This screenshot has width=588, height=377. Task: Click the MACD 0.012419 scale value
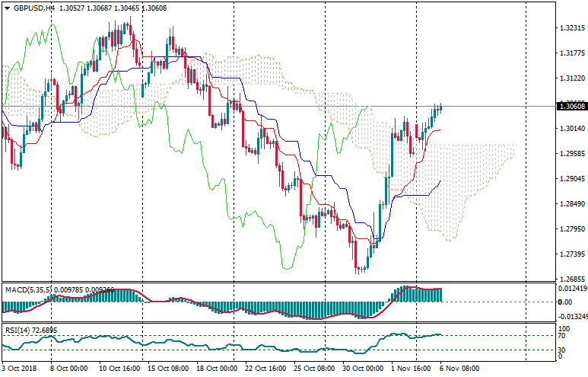pos(572,288)
